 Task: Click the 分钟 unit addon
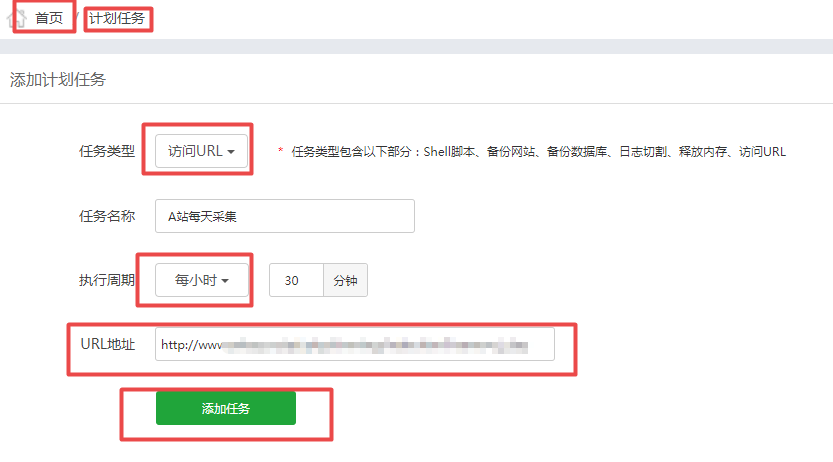coord(345,281)
